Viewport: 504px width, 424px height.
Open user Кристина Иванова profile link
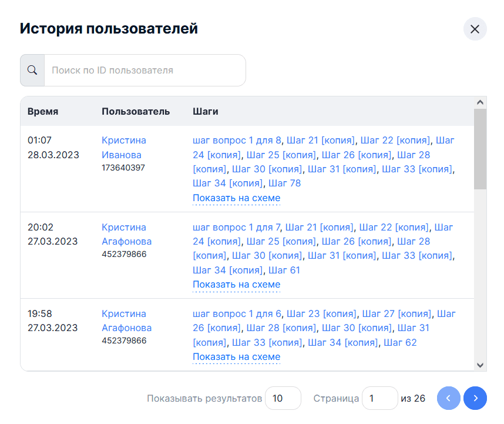click(x=123, y=148)
